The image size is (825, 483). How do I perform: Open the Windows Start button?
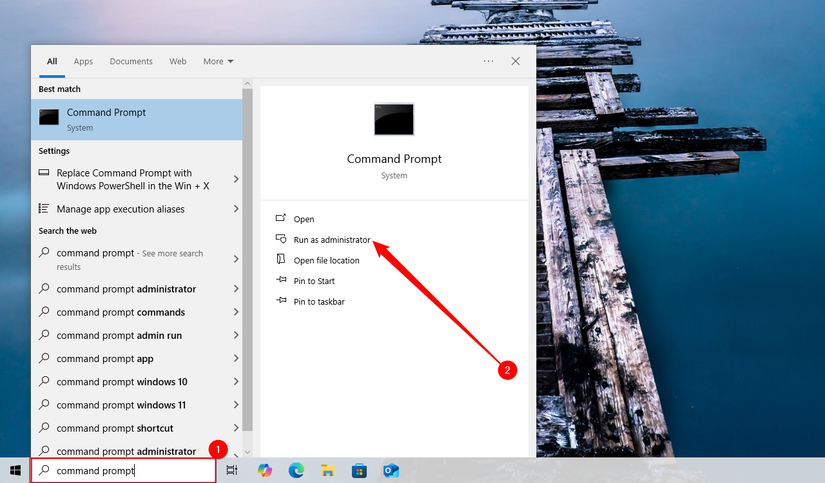pos(15,470)
